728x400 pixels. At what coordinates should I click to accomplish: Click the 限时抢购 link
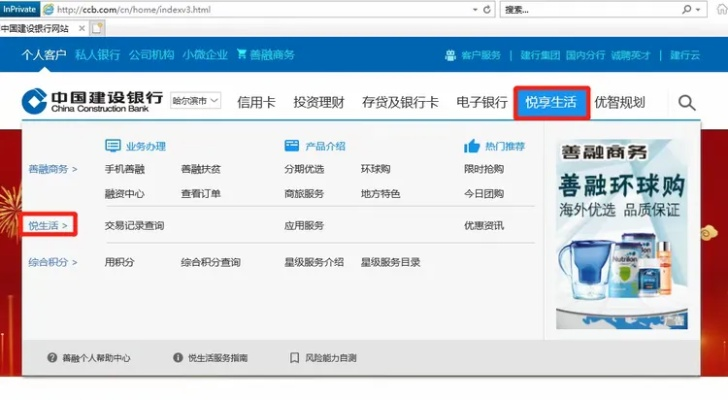click(x=484, y=169)
